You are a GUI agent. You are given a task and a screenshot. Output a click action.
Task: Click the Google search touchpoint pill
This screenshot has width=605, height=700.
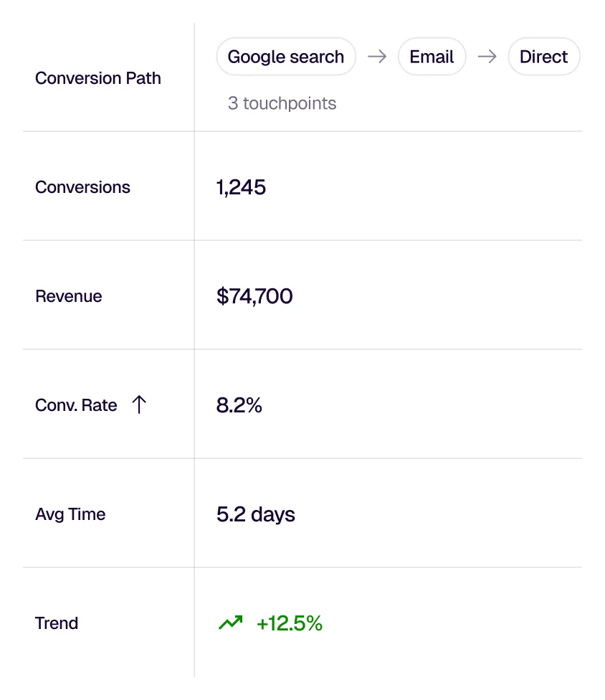pos(286,57)
